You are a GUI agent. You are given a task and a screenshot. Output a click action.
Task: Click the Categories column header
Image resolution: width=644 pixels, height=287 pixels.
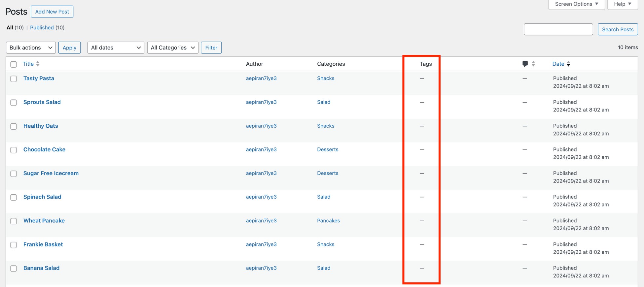tap(331, 64)
